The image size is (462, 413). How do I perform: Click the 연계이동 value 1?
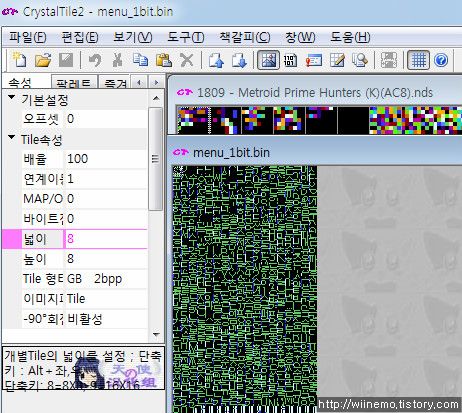(106, 179)
